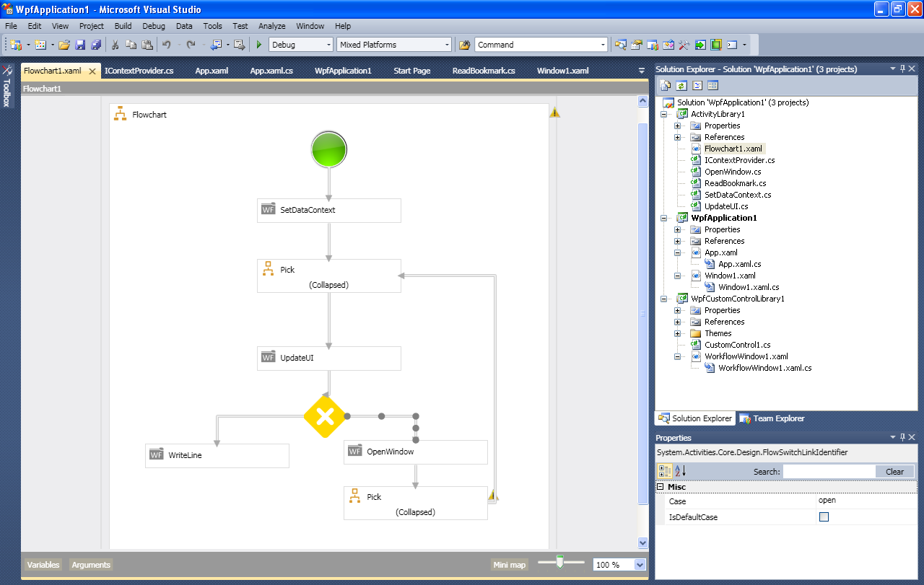Screen dimensions: 924x585
Task: Open the Arguments pane
Action: click(x=91, y=565)
